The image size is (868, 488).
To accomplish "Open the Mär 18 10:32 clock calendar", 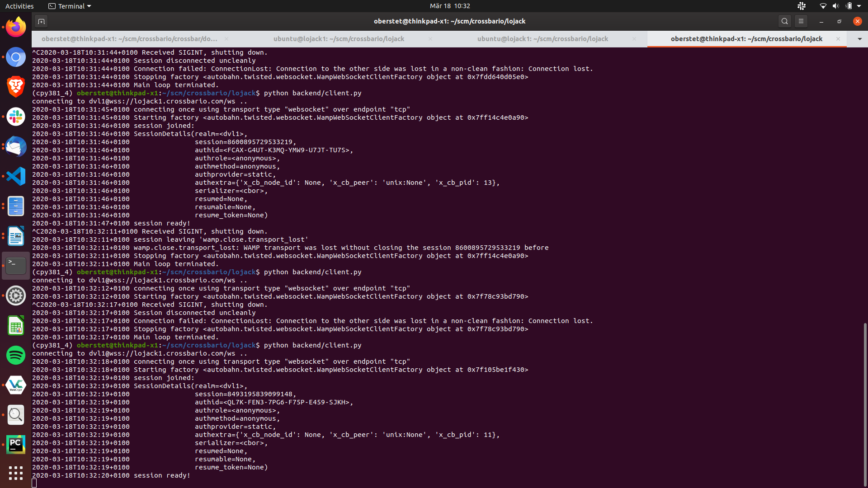I will click(x=449, y=6).
